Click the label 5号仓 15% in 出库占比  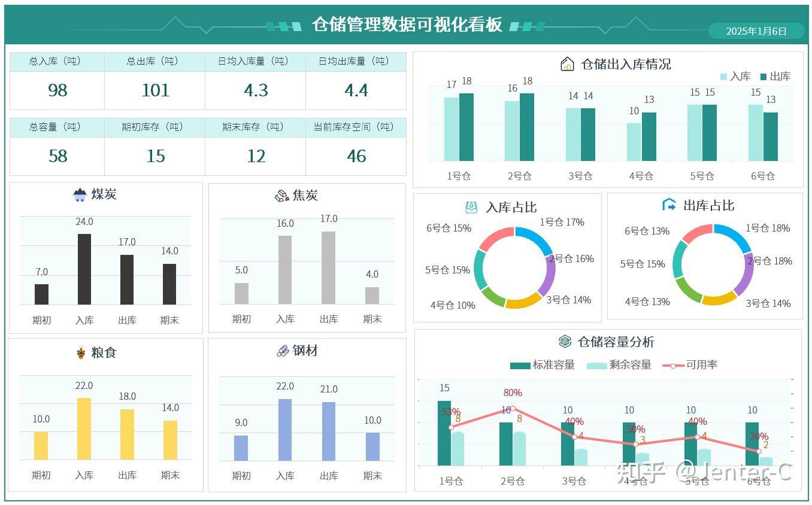pyautogui.click(x=643, y=264)
